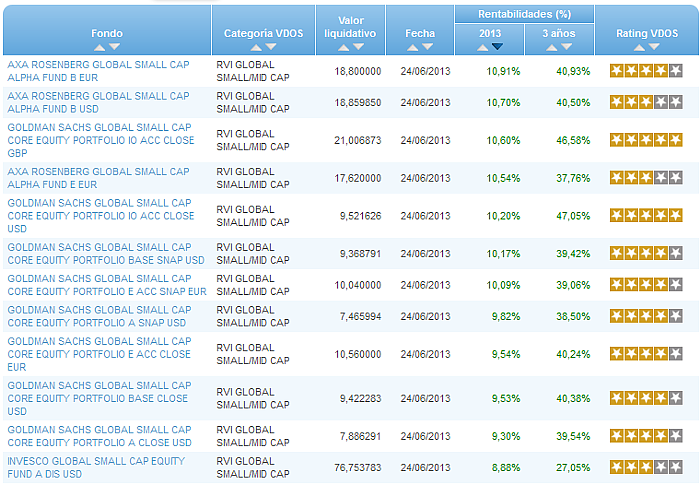Open Goldman Sachs Base Close USD fund

(99, 398)
